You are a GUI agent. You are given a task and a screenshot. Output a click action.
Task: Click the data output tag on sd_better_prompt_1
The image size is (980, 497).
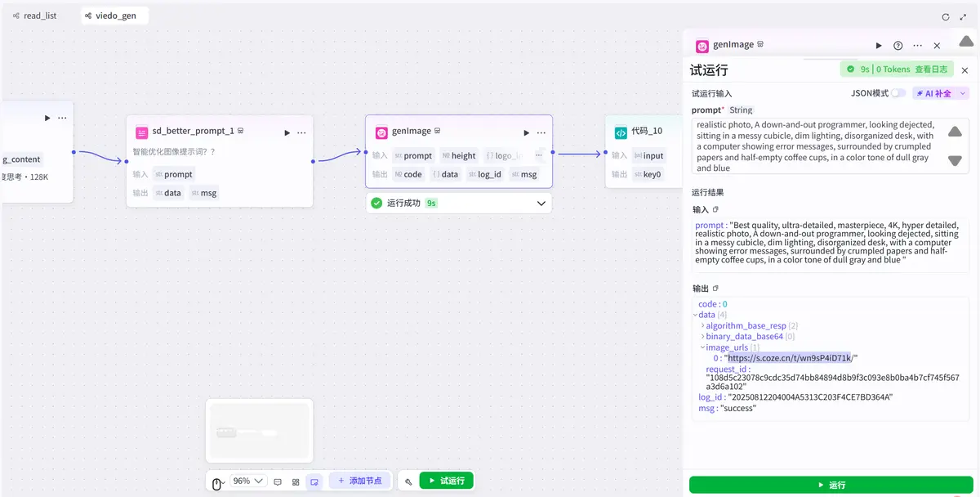[168, 193]
